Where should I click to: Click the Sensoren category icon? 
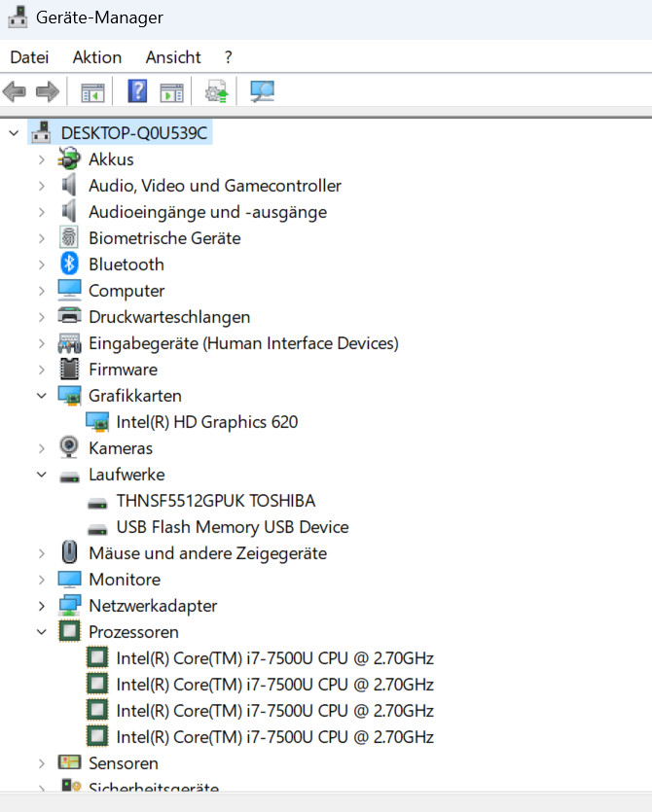point(69,762)
